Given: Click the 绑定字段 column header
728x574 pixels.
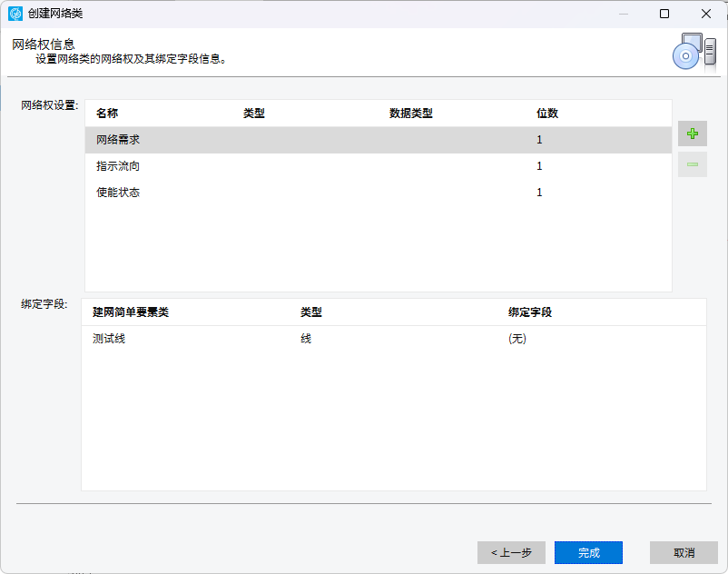Looking at the screenshot, I should pyautogui.click(x=530, y=312).
